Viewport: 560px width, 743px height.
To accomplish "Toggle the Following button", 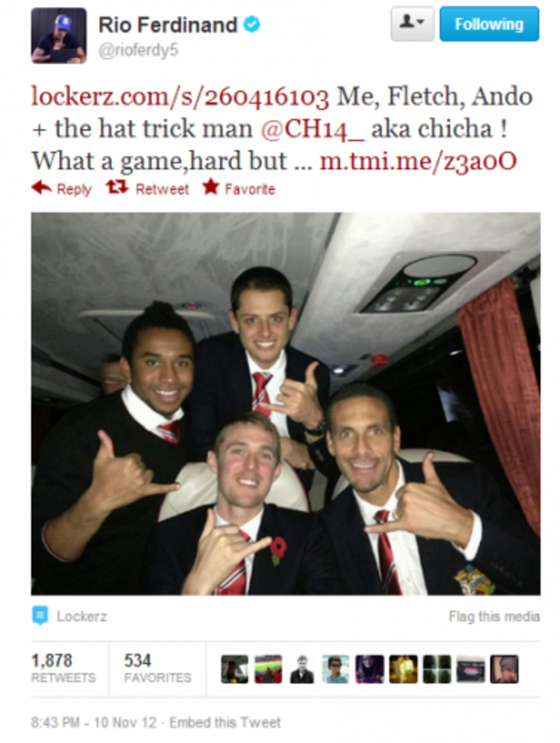I will tap(489, 23).
